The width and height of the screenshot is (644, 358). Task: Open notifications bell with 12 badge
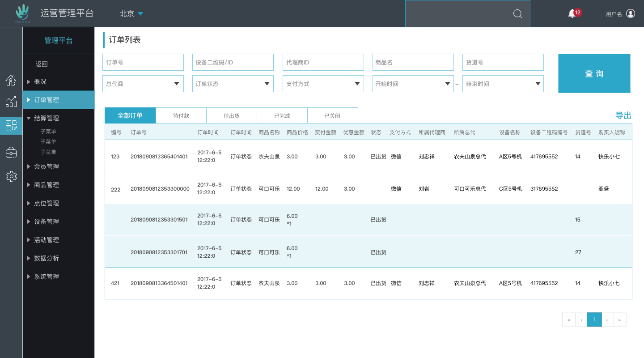pyautogui.click(x=572, y=14)
